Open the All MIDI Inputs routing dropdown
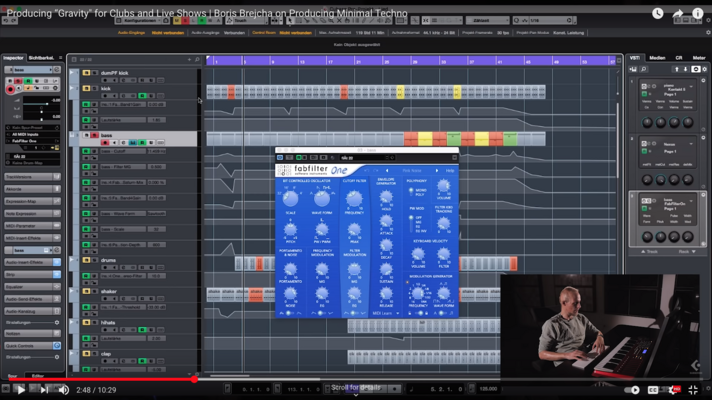Screen dimensions: 712x400 [32, 134]
